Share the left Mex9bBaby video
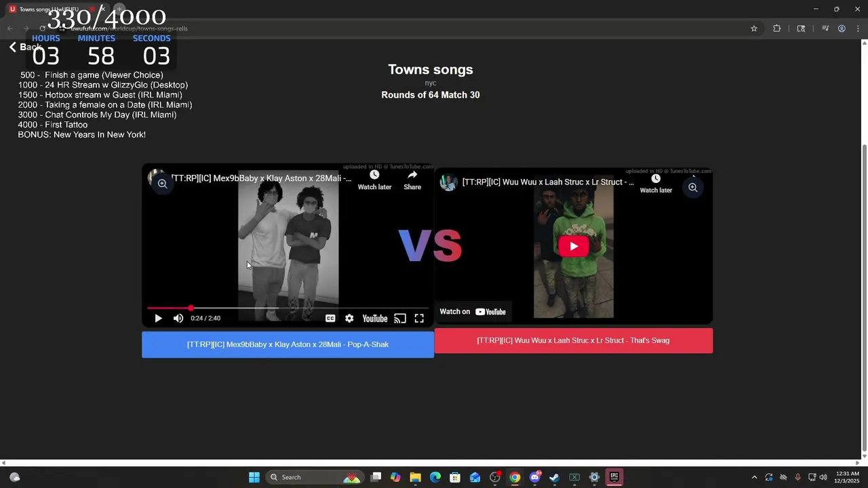The width and height of the screenshot is (868, 488). click(x=412, y=180)
